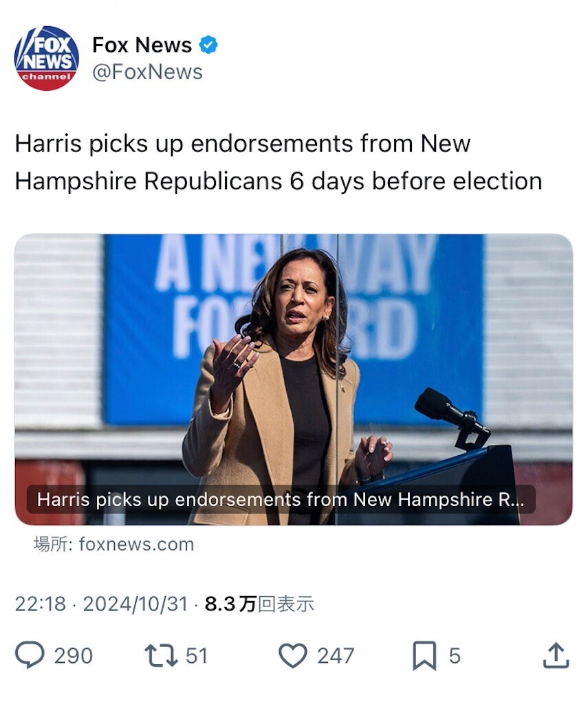Share the post with the upload arrow icon
588x704 pixels.
(556, 655)
